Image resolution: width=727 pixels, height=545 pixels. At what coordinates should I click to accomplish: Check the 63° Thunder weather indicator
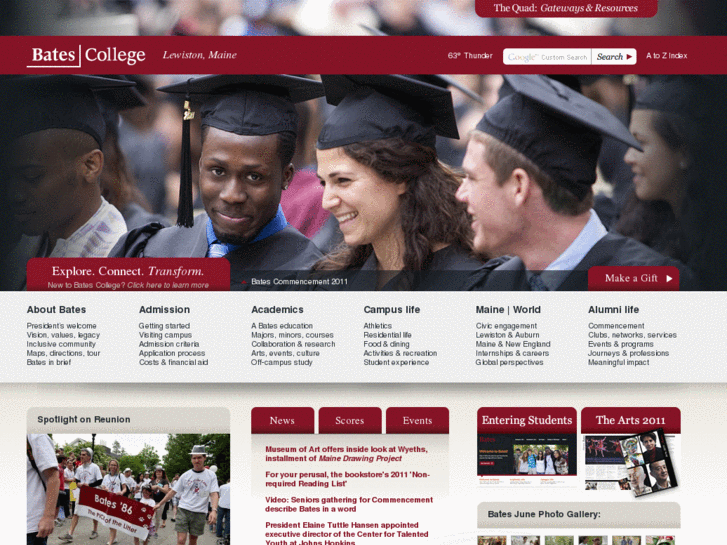tap(470, 56)
